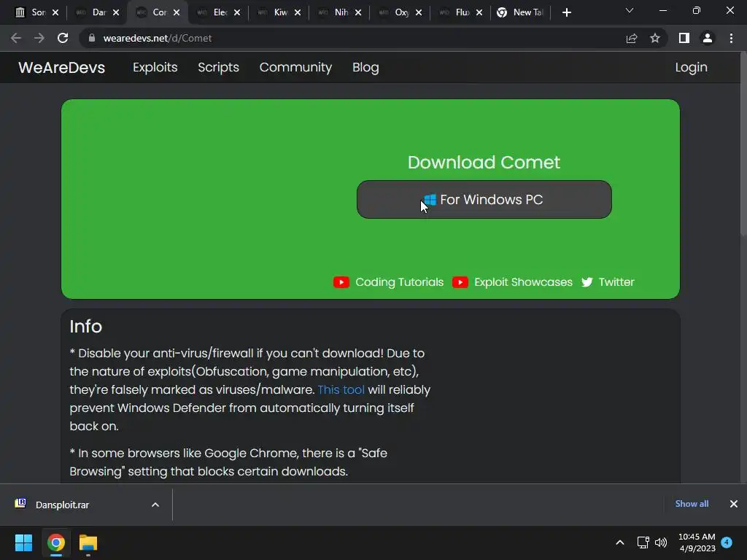Click the YouTube icon beside Coding Tutorials
The image size is (747, 560).
[341, 282]
